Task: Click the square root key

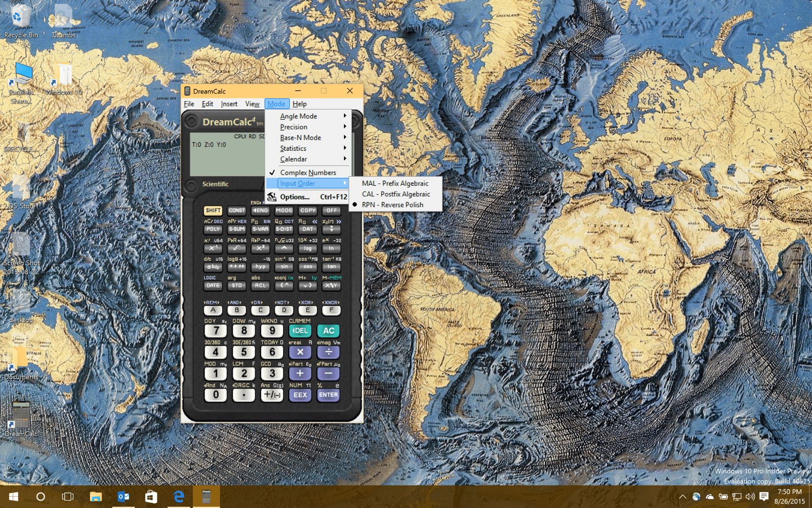Action: tap(237, 248)
